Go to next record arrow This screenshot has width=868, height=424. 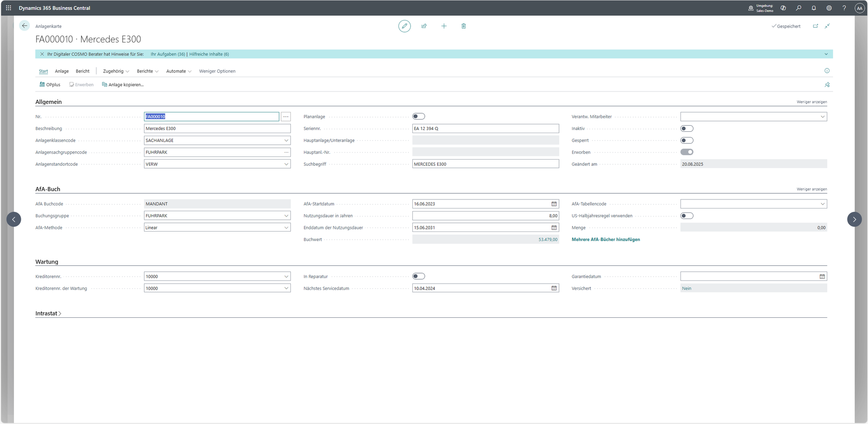854,219
